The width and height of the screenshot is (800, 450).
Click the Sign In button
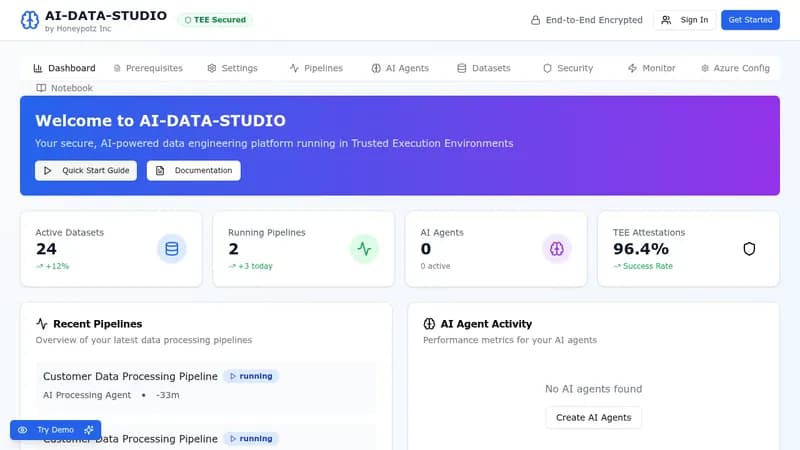point(685,20)
